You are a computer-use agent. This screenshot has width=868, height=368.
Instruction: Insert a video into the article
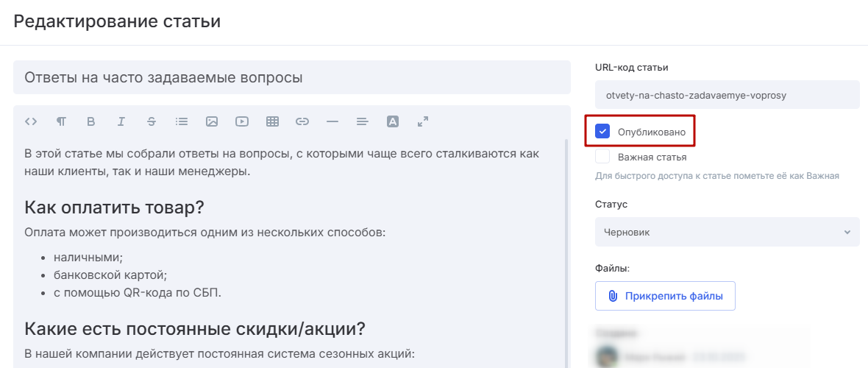click(x=242, y=121)
